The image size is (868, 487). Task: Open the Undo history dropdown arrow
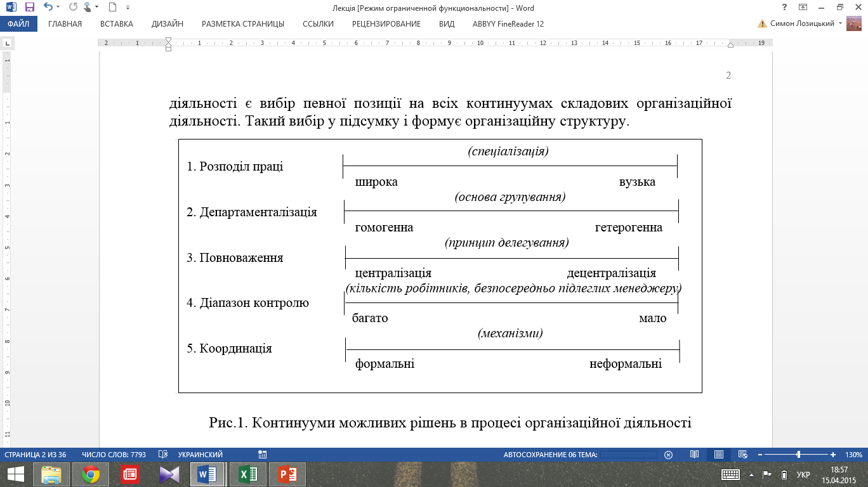(57, 8)
